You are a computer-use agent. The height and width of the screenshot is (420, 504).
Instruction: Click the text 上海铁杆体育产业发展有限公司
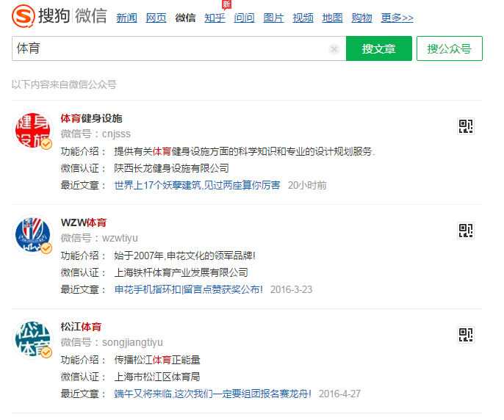point(181,272)
